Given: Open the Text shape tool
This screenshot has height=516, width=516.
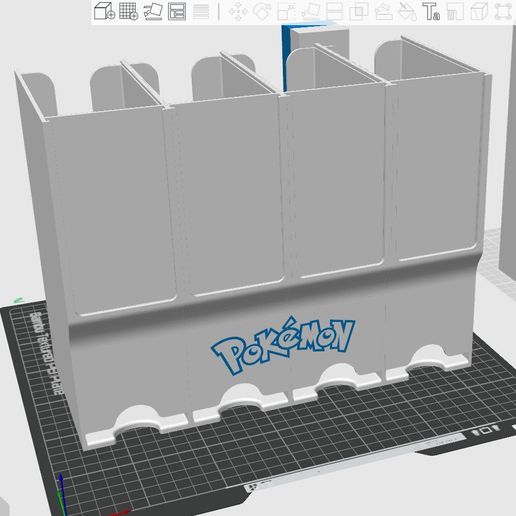Looking at the screenshot, I should point(431,12).
